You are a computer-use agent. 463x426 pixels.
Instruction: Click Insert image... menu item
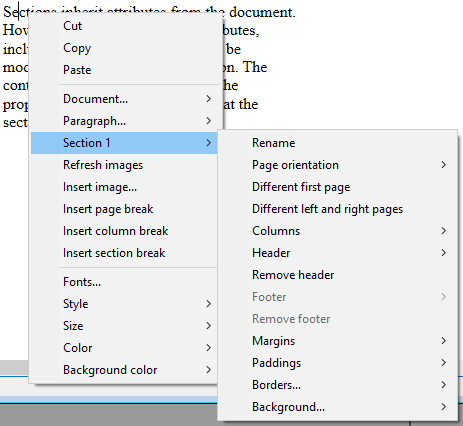124,187
